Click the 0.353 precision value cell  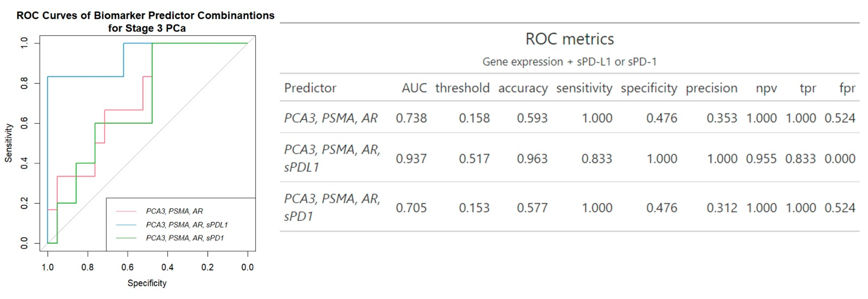(722, 118)
